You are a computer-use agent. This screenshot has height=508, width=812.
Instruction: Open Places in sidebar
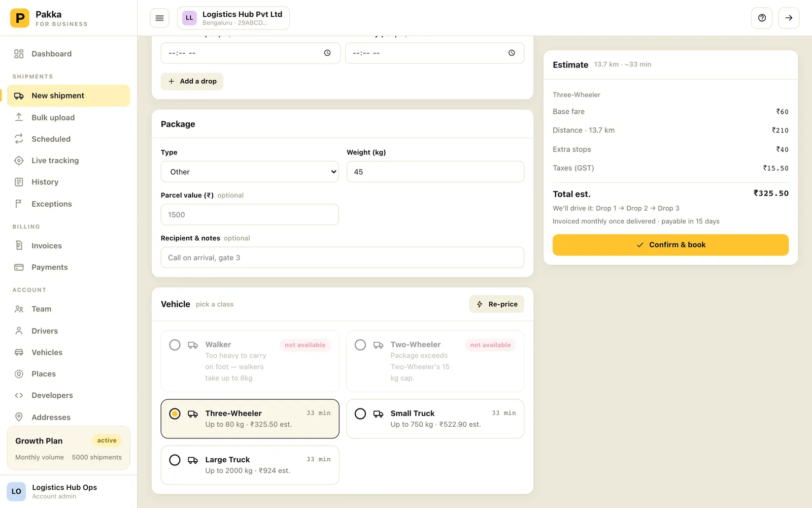coord(69,374)
